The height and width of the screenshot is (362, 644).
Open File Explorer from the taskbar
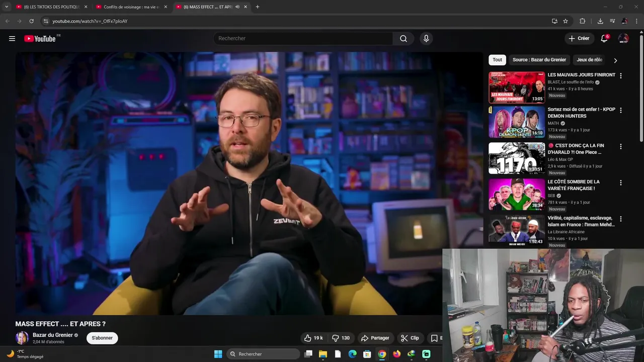[323, 354]
